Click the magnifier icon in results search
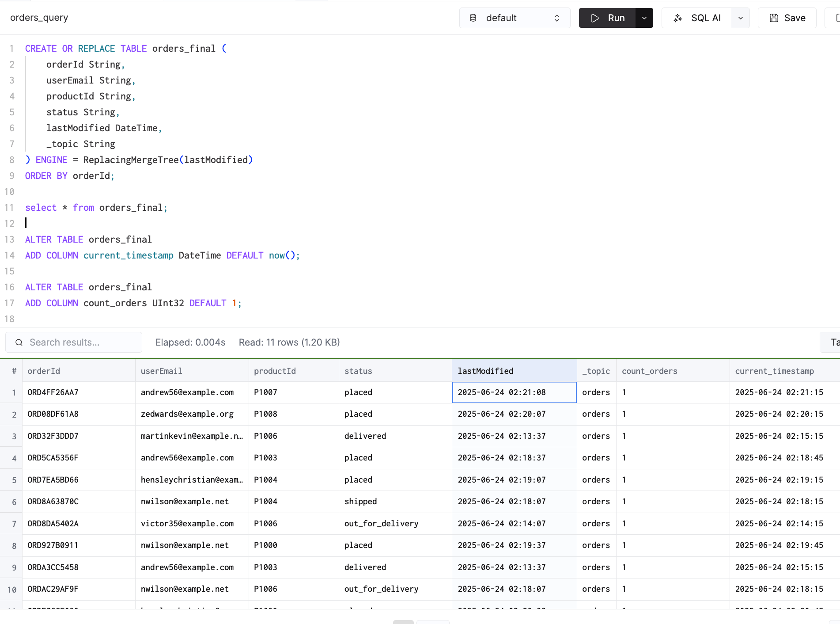This screenshot has height=624, width=840. point(19,342)
